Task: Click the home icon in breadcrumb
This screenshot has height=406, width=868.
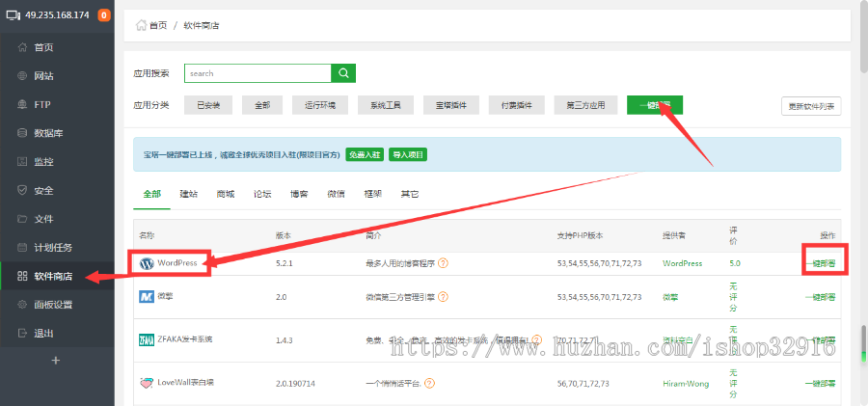Action: tap(141, 25)
